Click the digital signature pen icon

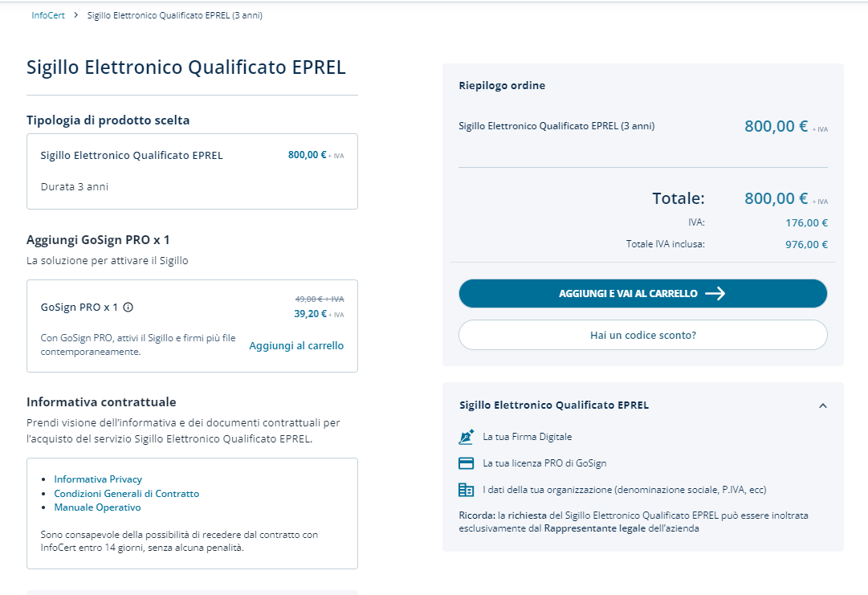(467, 437)
